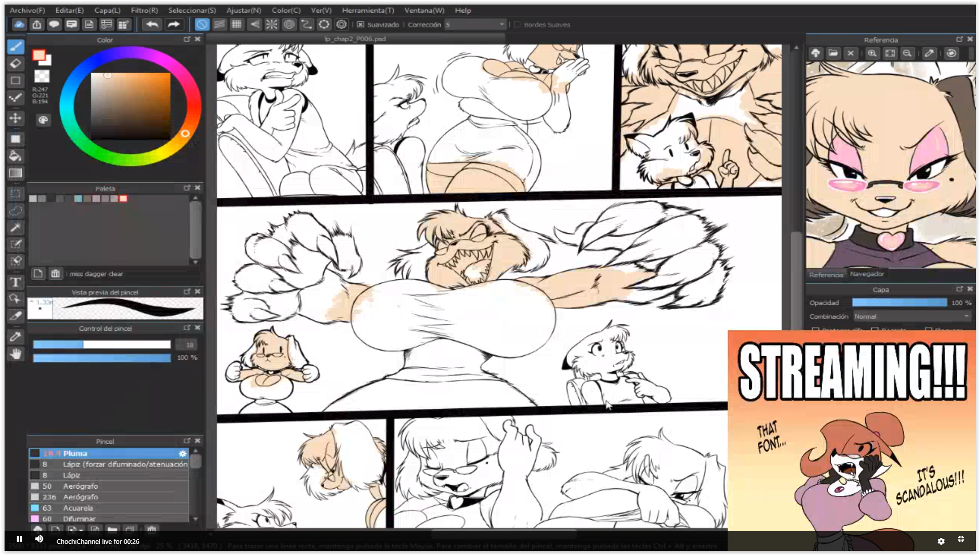The height and width of the screenshot is (555, 980).
Task: Enable the radial snap guide icon
Action: [x=272, y=24]
